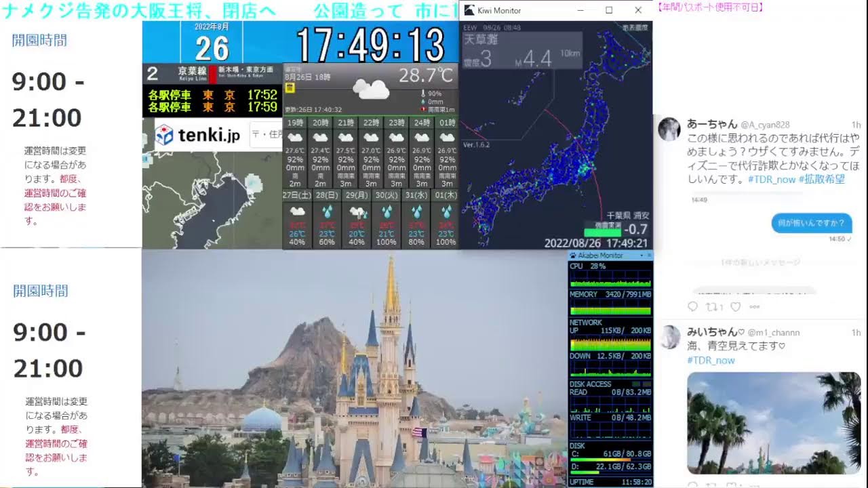The height and width of the screenshot is (488, 868).
Task: Open #TDR_now hashtag in みいちゃん's tweet
Action: click(x=711, y=360)
